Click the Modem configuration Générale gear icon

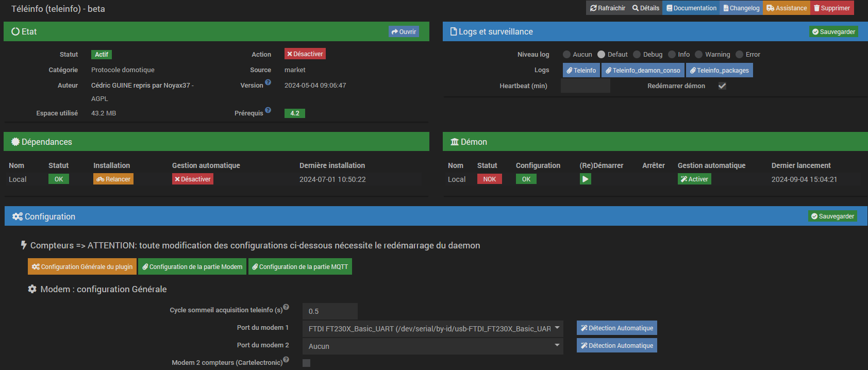[x=32, y=289]
